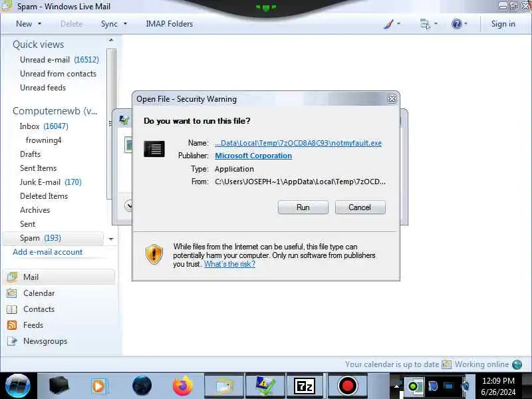Click the Newsgroups icon in sidebar
Screen dimensions: 532x399
click(12, 341)
